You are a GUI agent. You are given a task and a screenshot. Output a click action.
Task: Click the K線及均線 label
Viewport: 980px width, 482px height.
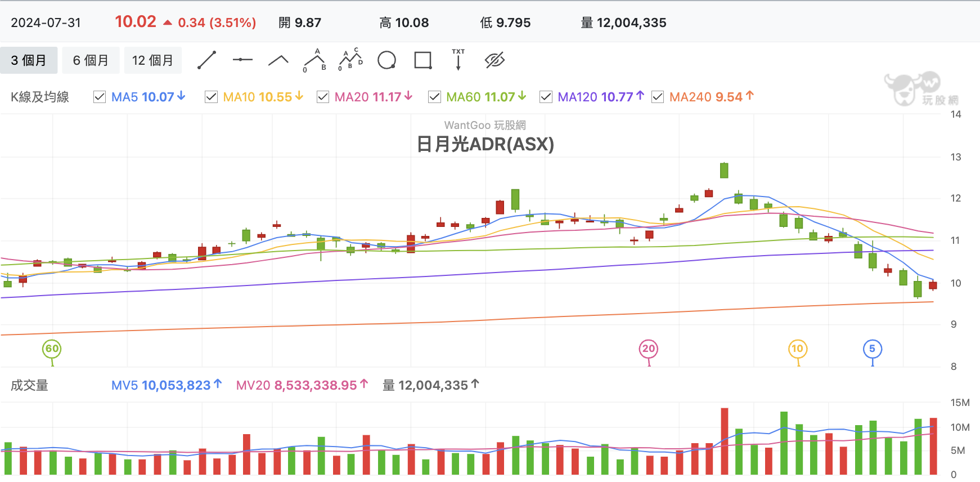[x=40, y=97]
